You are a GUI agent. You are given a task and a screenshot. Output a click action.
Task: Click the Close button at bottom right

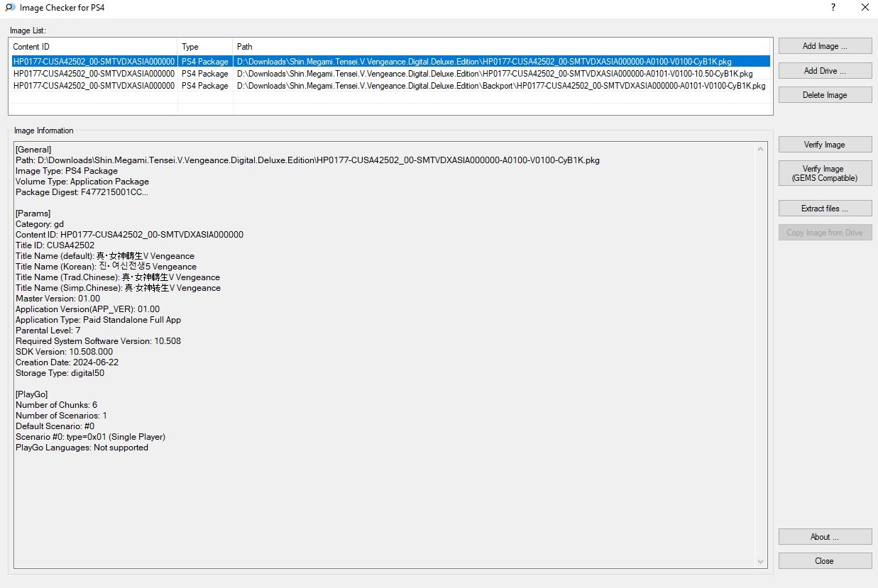pos(825,561)
